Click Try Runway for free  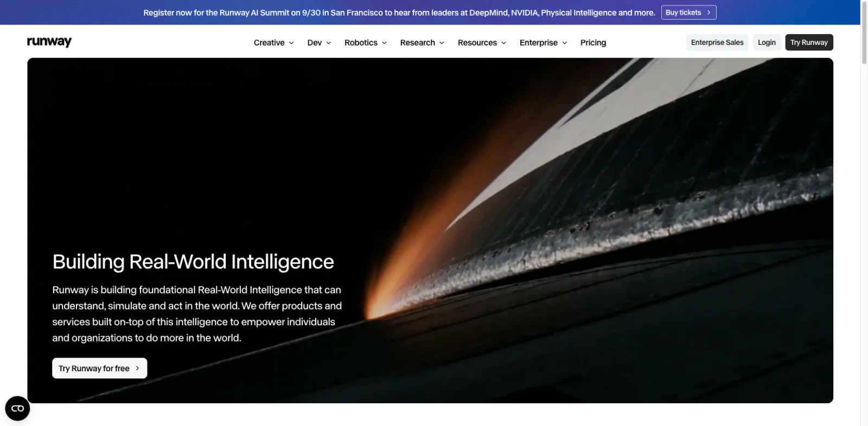click(99, 368)
